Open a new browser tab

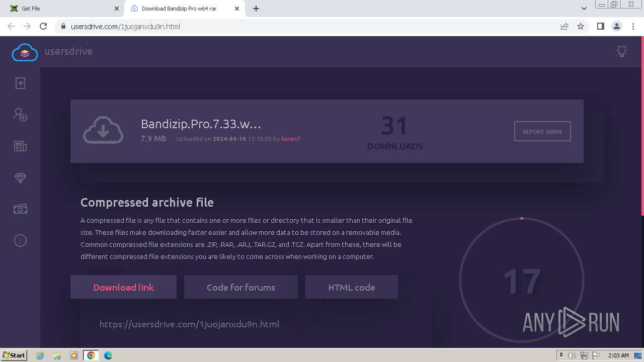coord(256,9)
